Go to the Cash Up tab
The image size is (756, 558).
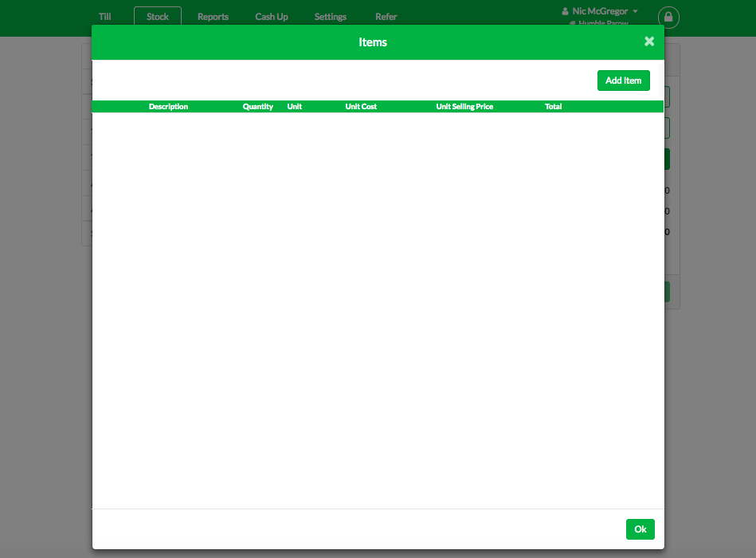[x=272, y=17]
